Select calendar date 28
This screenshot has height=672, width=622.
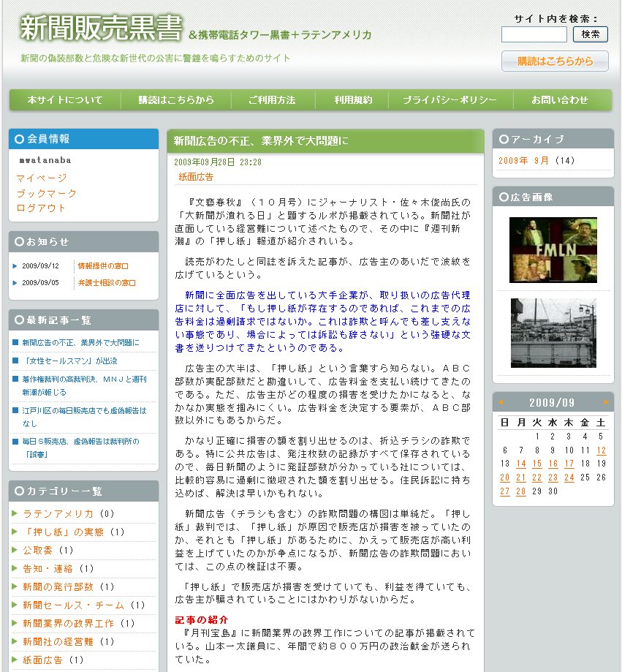[x=521, y=491]
